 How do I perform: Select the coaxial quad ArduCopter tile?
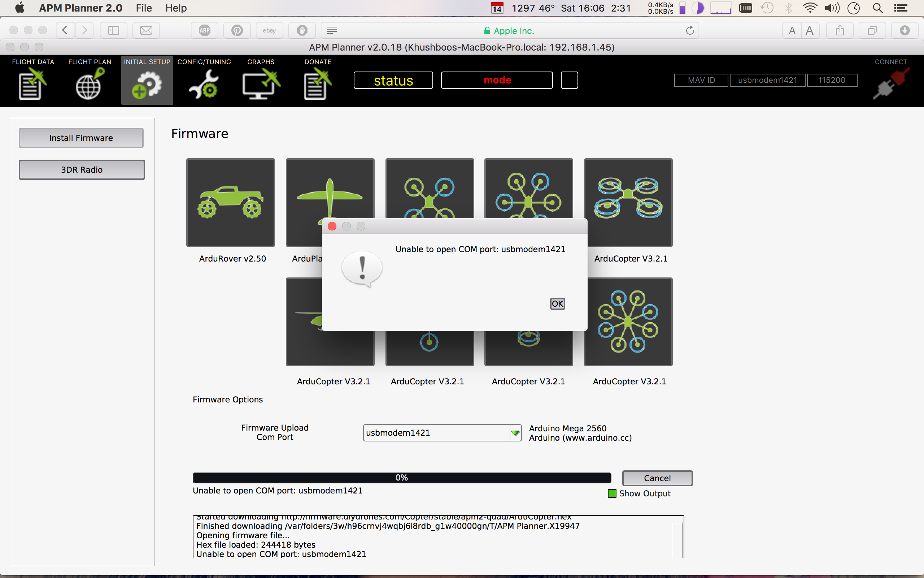(x=628, y=203)
